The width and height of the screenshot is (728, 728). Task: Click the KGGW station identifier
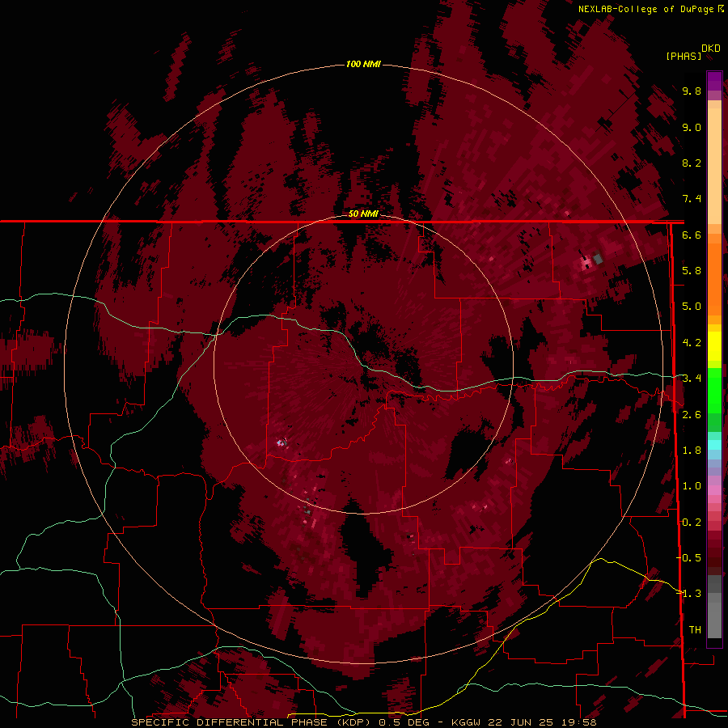coord(466,722)
